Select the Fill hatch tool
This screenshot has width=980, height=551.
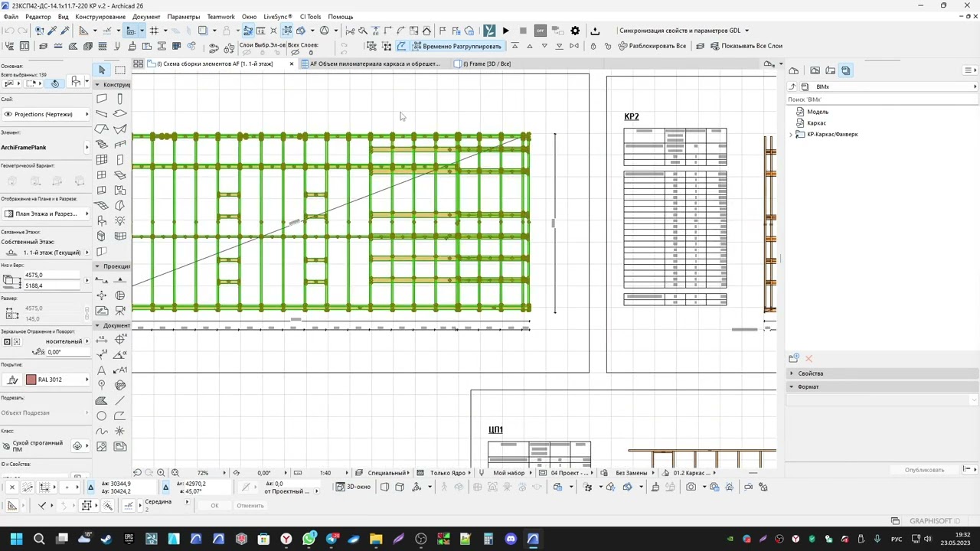coord(102,400)
